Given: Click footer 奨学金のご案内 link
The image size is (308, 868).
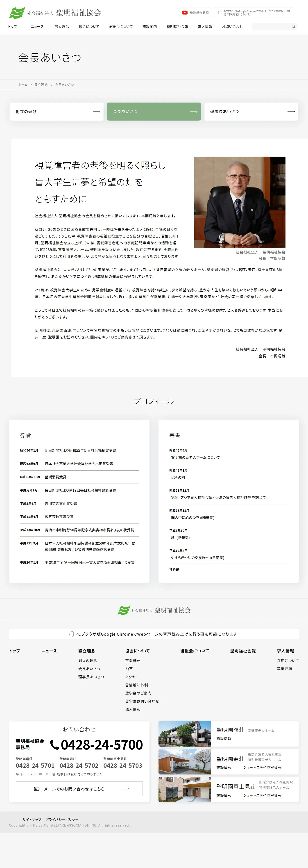Looking at the screenshot, I should tap(138, 693).
